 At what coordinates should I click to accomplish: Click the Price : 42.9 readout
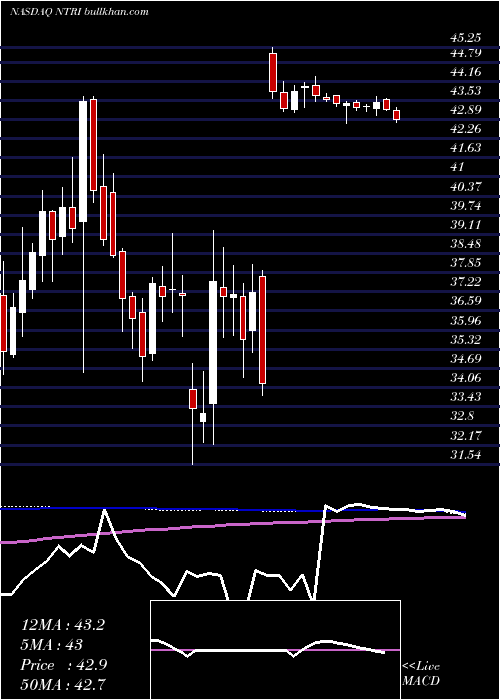62,665
